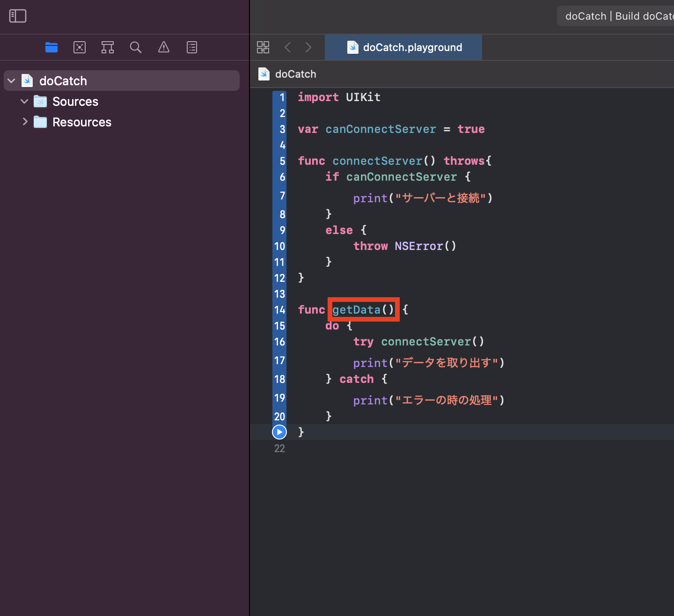This screenshot has height=616, width=674.
Task: Click the "connectServer()" call on line 16
Action: (432, 342)
